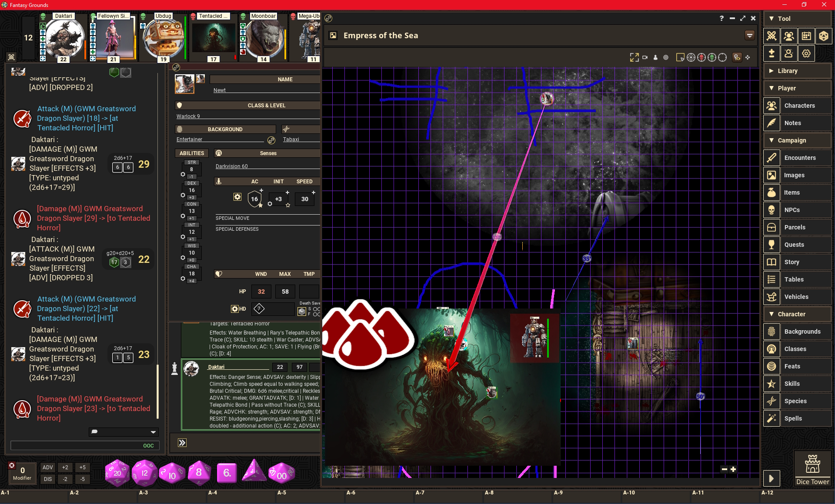Click the zoom-in plus on the map
The height and width of the screenshot is (504, 835).
733,469
